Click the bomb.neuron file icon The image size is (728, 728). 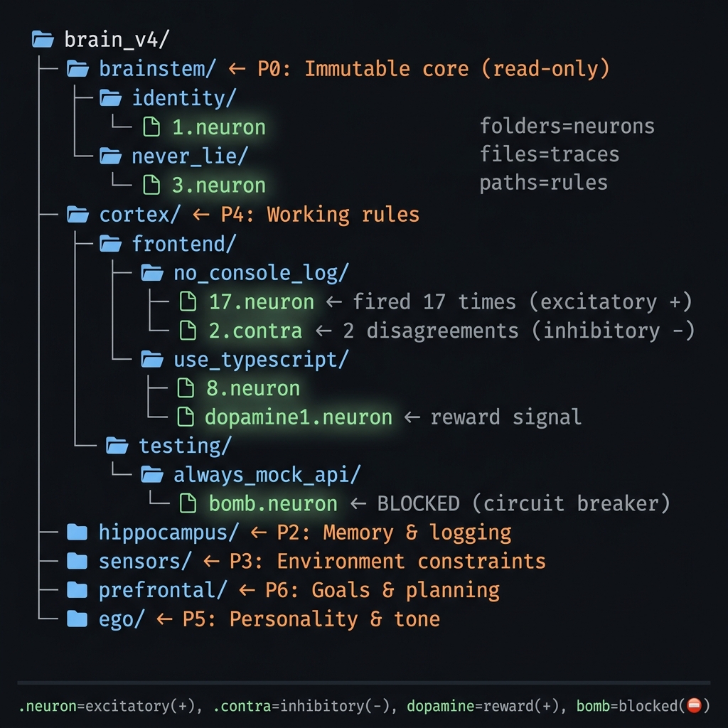[188, 503]
